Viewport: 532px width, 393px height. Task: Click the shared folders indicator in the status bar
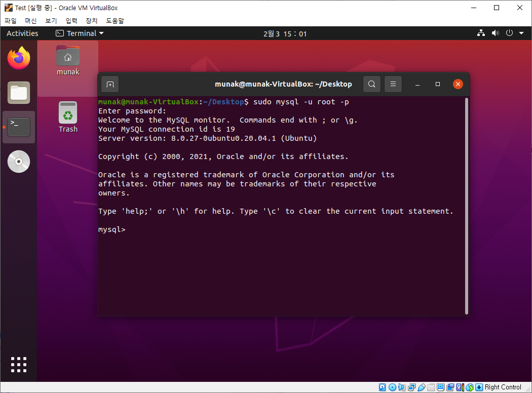pyautogui.click(x=431, y=387)
